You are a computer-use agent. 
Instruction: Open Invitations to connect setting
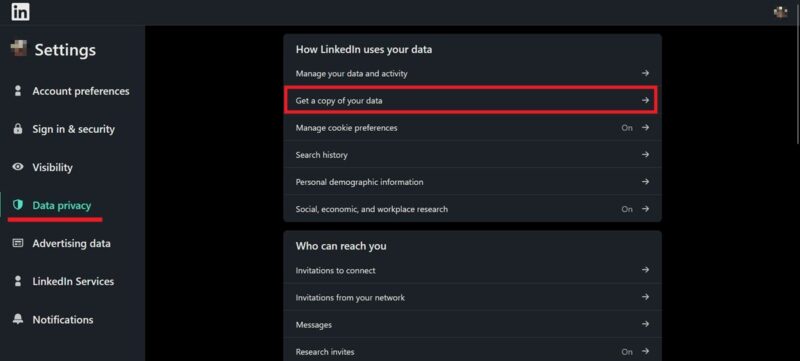coord(472,270)
